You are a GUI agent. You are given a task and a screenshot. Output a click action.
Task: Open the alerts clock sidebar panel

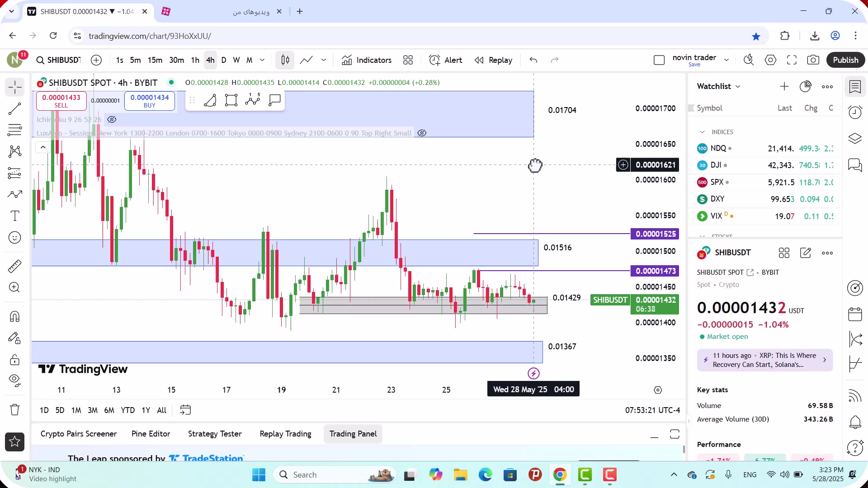click(855, 112)
